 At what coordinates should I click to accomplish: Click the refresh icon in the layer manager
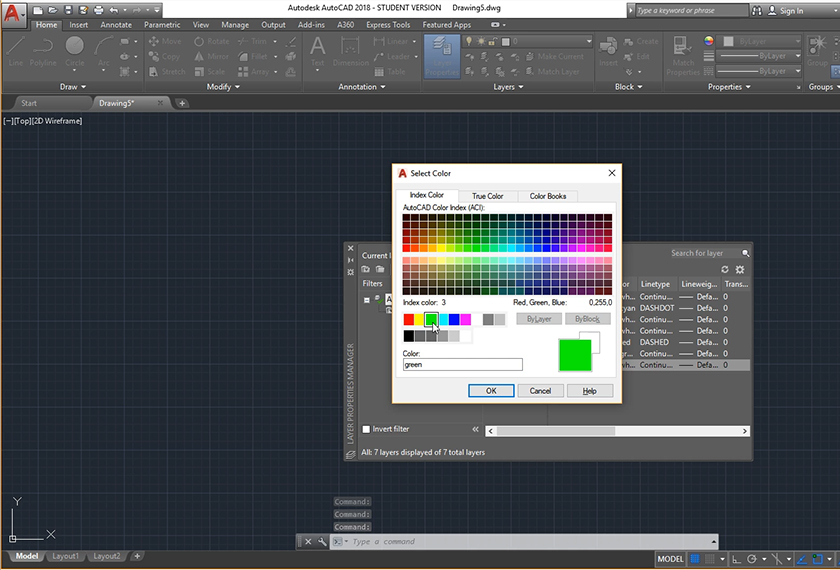[x=725, y=269]
